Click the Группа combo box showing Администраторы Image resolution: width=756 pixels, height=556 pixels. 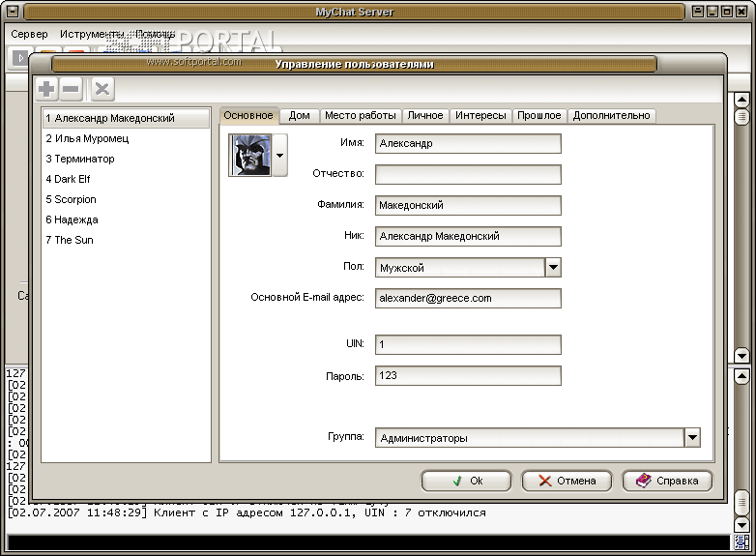point(538,438)
